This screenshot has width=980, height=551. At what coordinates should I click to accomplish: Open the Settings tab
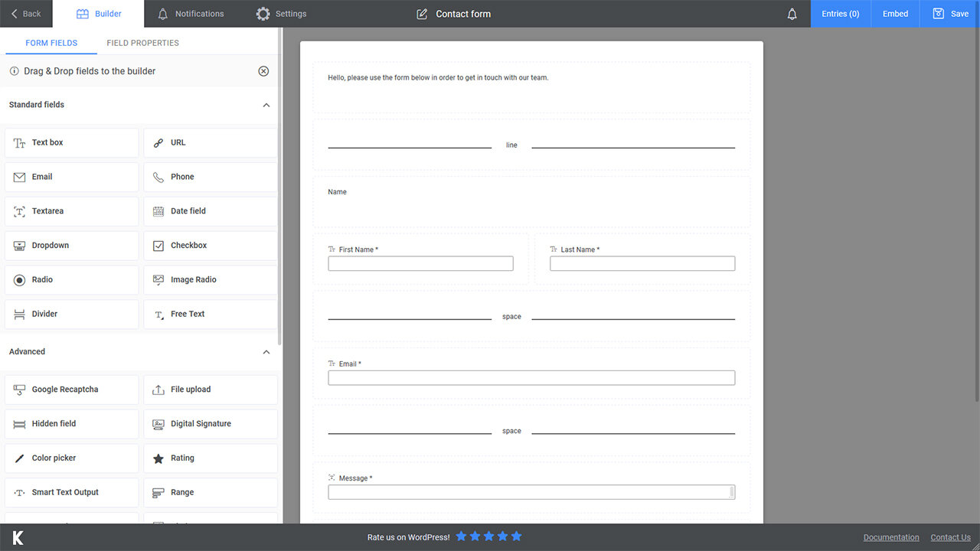tap(281, 14)
